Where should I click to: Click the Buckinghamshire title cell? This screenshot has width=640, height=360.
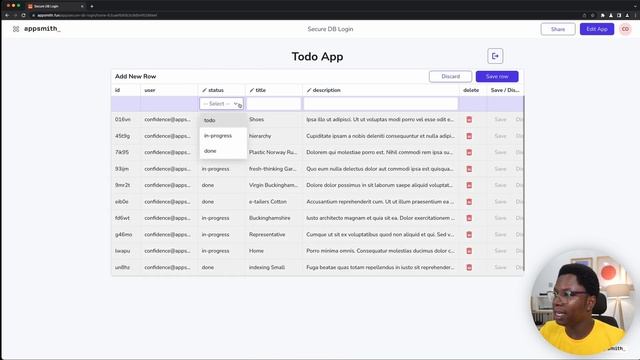(269, 218)
